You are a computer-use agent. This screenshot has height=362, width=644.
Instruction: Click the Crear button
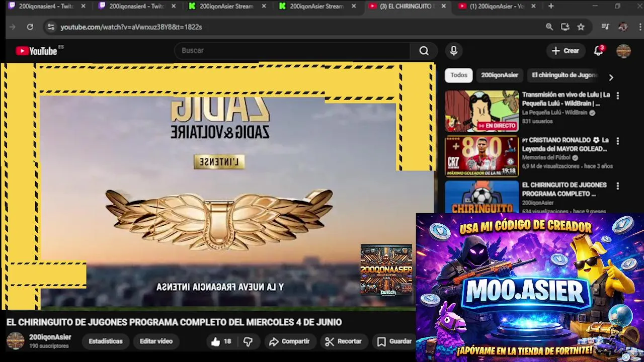tap(566, 51)
